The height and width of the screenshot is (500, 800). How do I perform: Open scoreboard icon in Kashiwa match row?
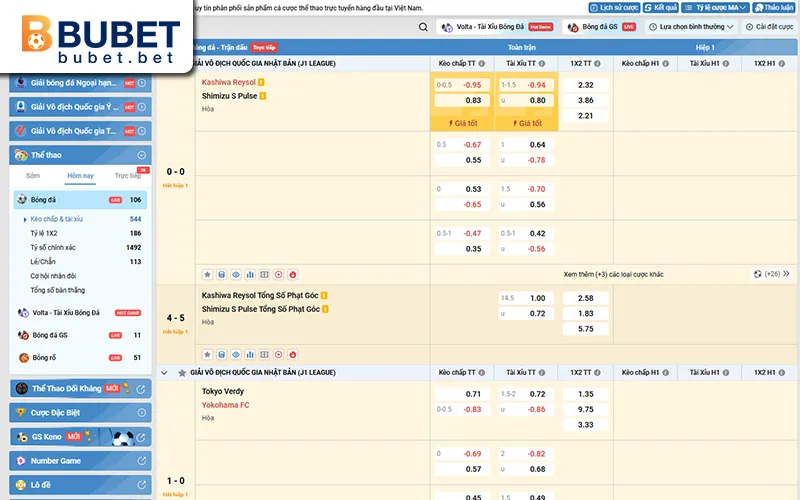tap(264, 274)
